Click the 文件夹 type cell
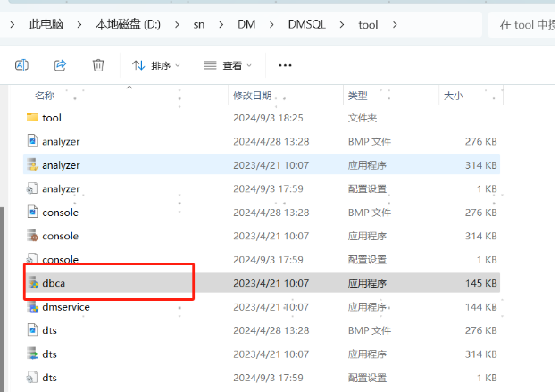This screenshot has width=559, height=392. pyautogui.click(x=363, y=118)
